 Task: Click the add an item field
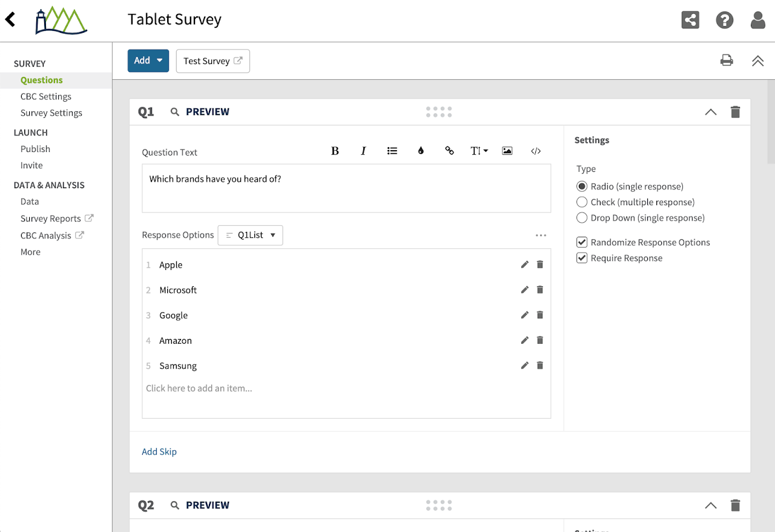pos(199,389)
